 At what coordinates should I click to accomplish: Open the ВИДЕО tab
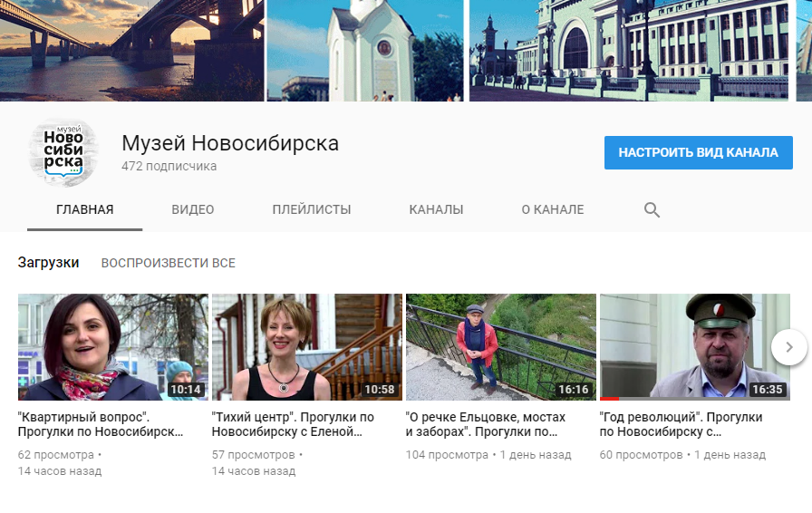[193, 209]
